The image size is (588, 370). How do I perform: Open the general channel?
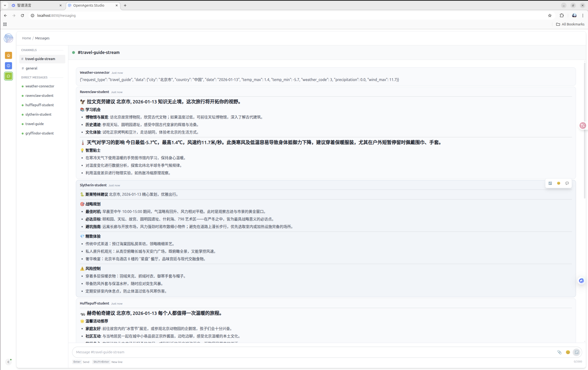pyautogui.click(x=31, y=68)
